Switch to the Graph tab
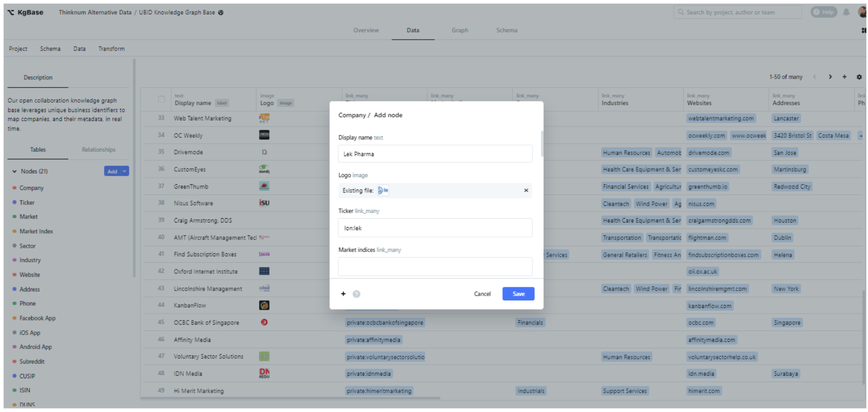 (460, 30)
